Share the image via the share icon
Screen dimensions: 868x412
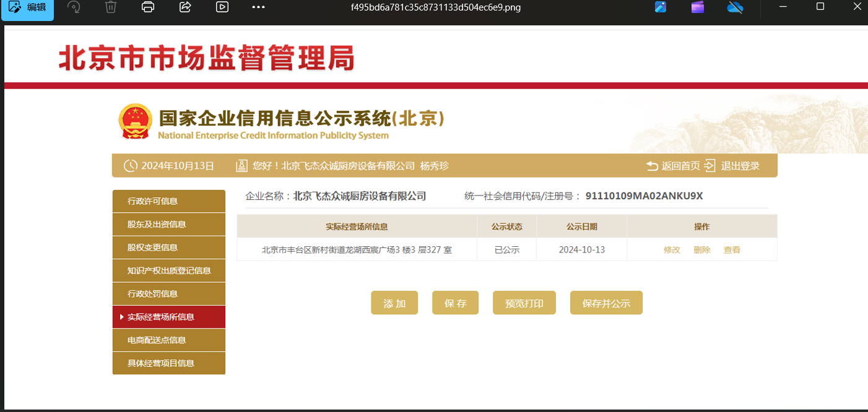pyautogui.click(x=185, y=7)
